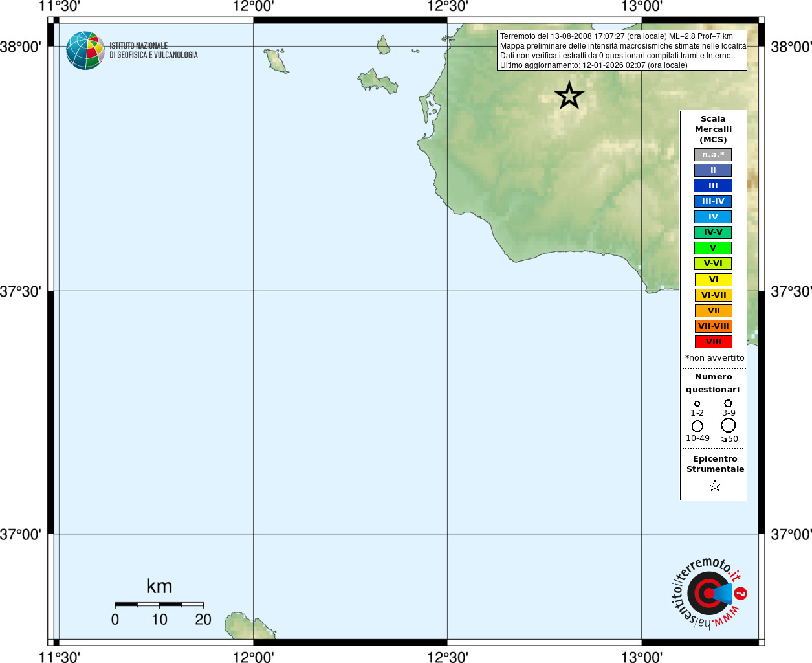Click the Istituto Nazionale di Geofisica text
The image size is (812, 663).
pos(153,51)
